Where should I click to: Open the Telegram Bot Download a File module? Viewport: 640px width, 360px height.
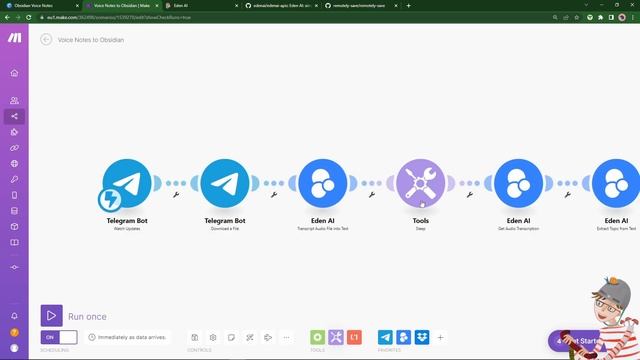click(x=225, y=183)
